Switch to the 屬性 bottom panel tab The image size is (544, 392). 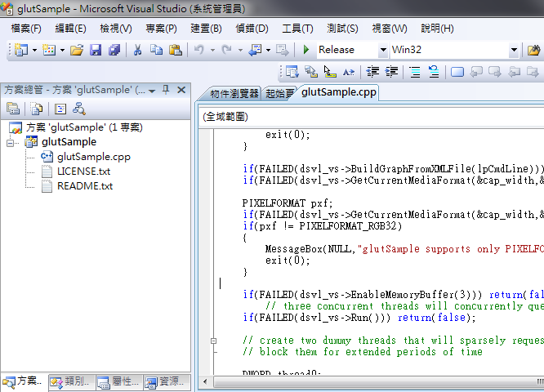point(118,381)
